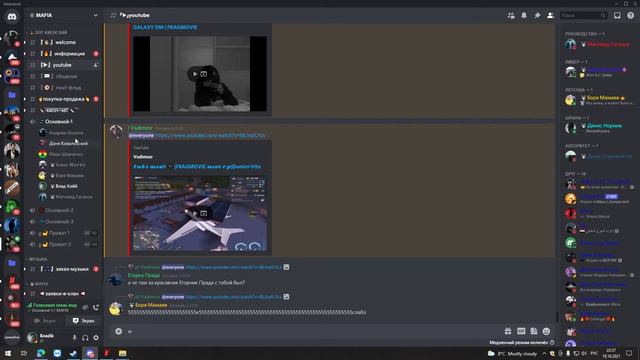640x360 pixels.
Task: Open Денис Норман profile in member list
Action: (x=599, y=128)
